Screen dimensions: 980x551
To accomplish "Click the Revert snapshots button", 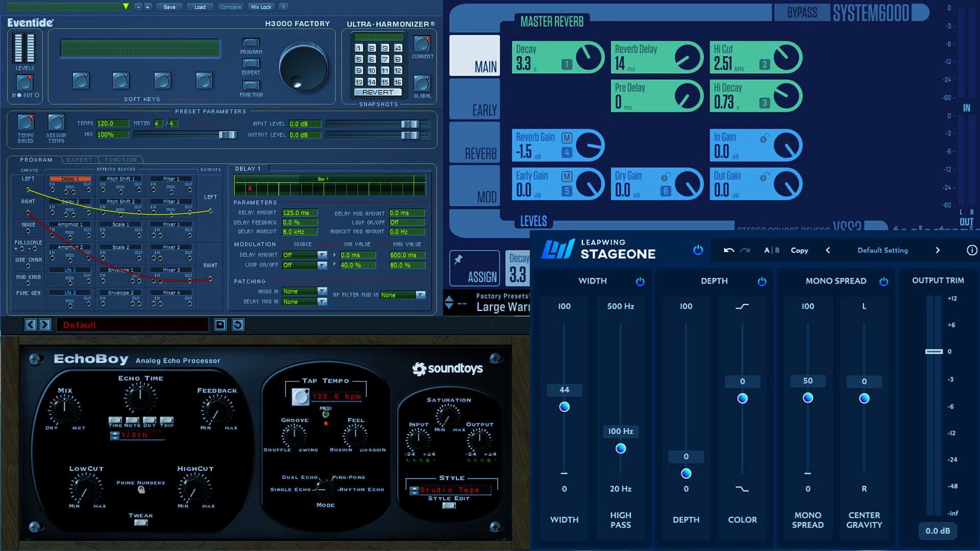I will (378, 92).
